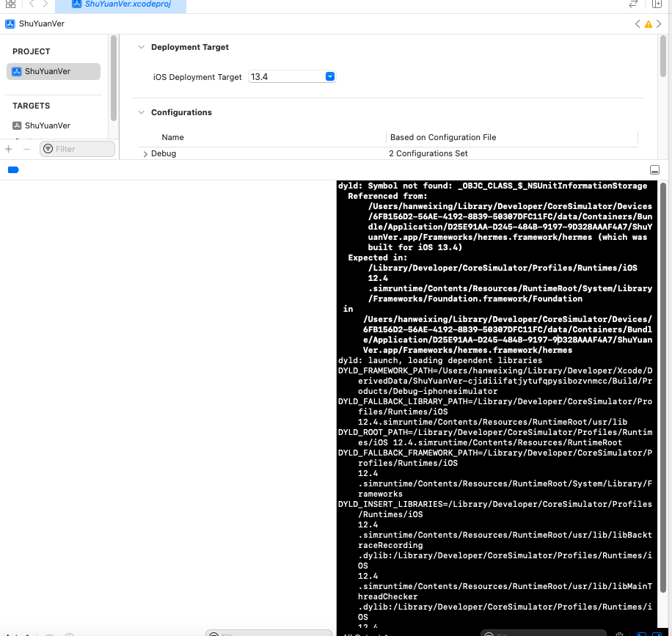Viewport: 672px width, 636px height.
Task: Open the related items grid menu
Action: tap(10, 4)
